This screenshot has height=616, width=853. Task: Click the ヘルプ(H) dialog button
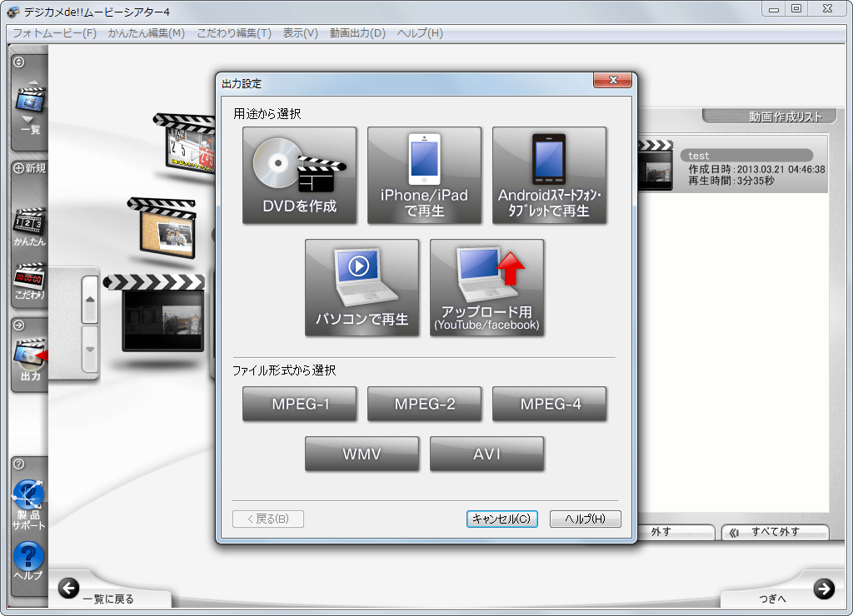585,519
